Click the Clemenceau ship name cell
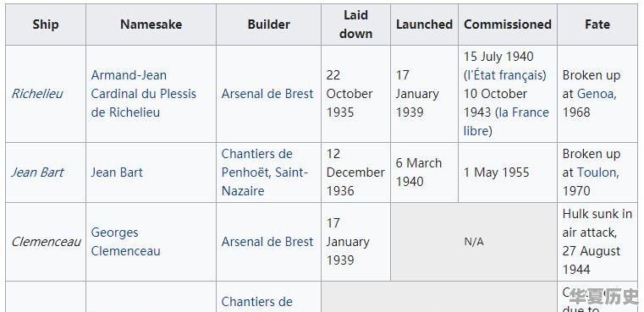The width and height of the screenshot is (644, 312). coord(46,242)
